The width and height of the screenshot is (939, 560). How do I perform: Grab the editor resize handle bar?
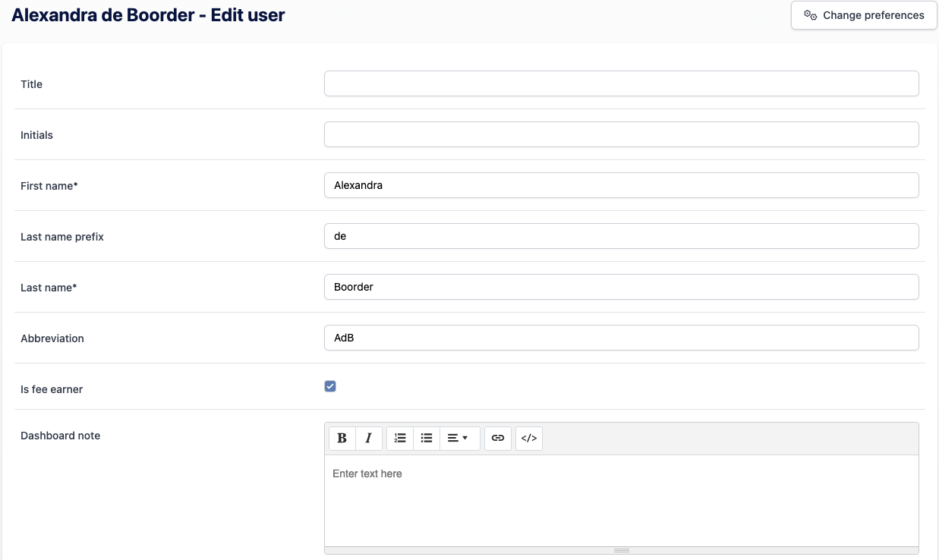point(621,550)
